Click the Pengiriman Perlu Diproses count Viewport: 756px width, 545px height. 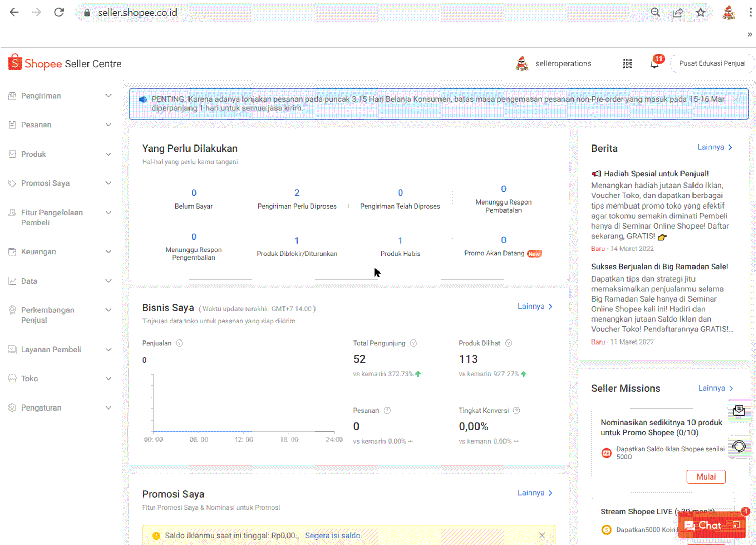(x=297, y=193)
